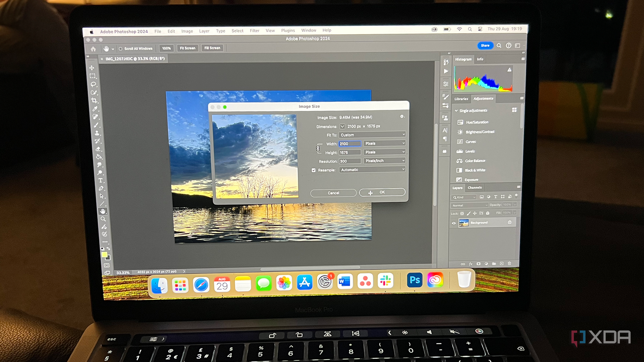
Task: Open the Fit To dropdown in Image Size
Action: pos(372,134)
